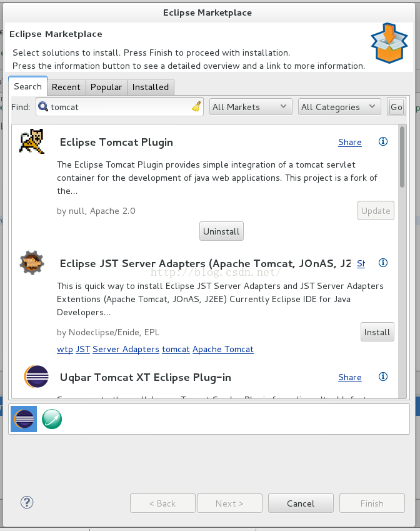420x531 pixels.
Task: Open the JST tag link
Action: [x=83, y=349]
